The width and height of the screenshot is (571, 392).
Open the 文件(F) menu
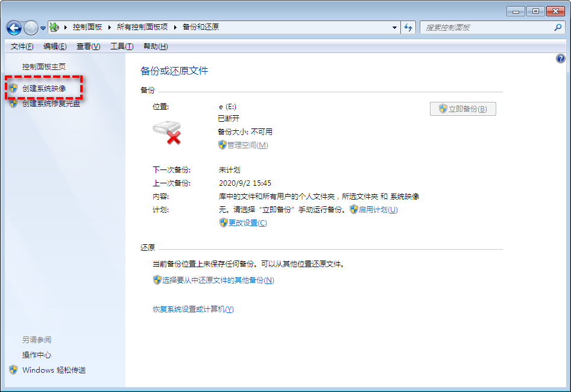(x=22, y=46)
